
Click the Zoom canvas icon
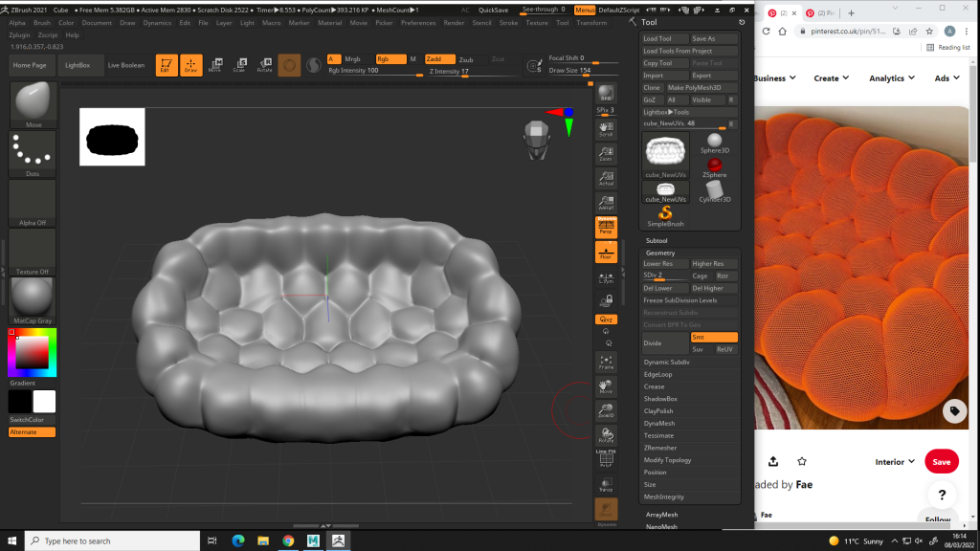click(606, 154)
